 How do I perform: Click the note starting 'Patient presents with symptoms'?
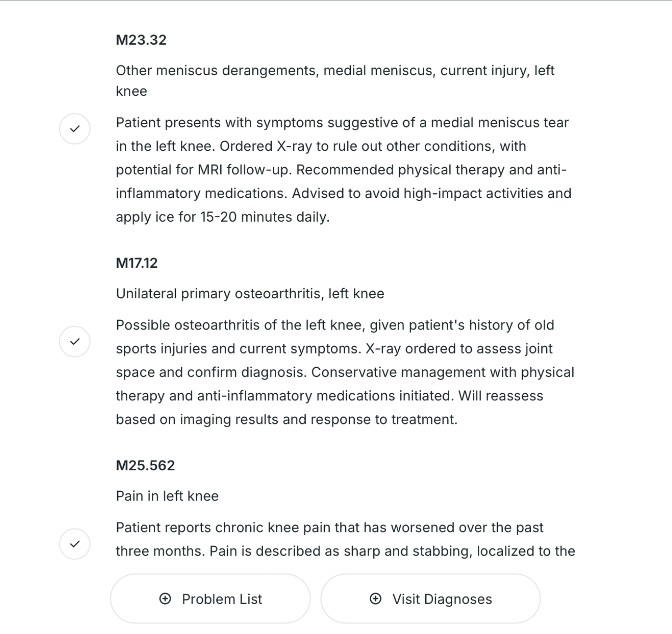click(344, 170)
